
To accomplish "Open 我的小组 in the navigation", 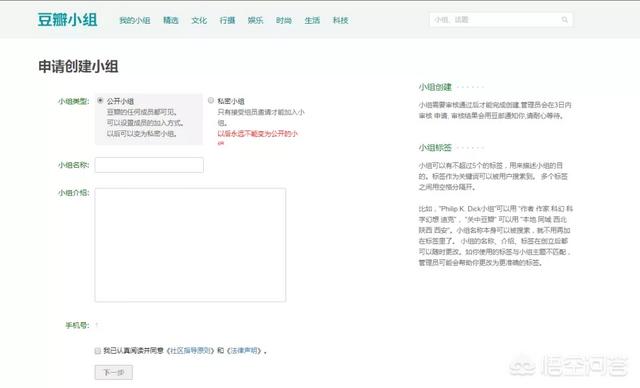I will pyautogui.click(x=135, y=20).
